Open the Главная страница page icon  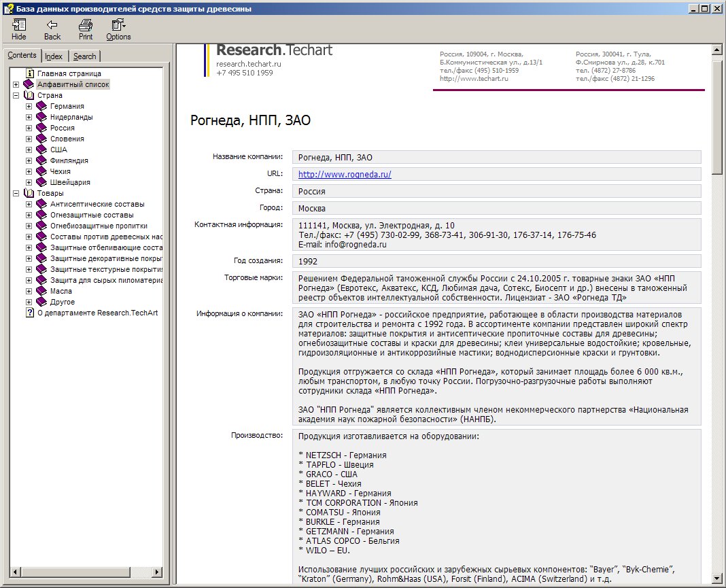coord(30,73)
